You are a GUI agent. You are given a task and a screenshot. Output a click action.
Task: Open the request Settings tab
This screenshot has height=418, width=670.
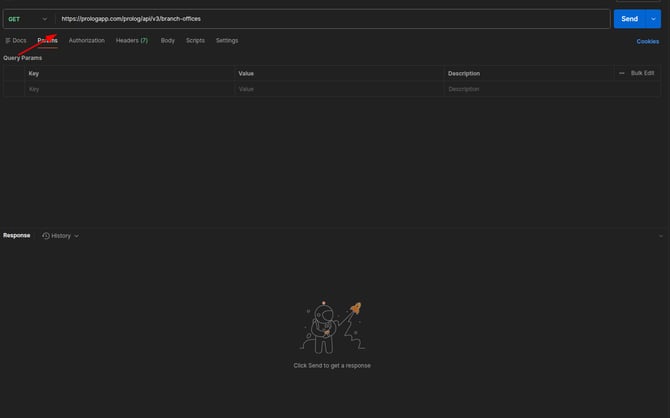click(x=227, y=41)
